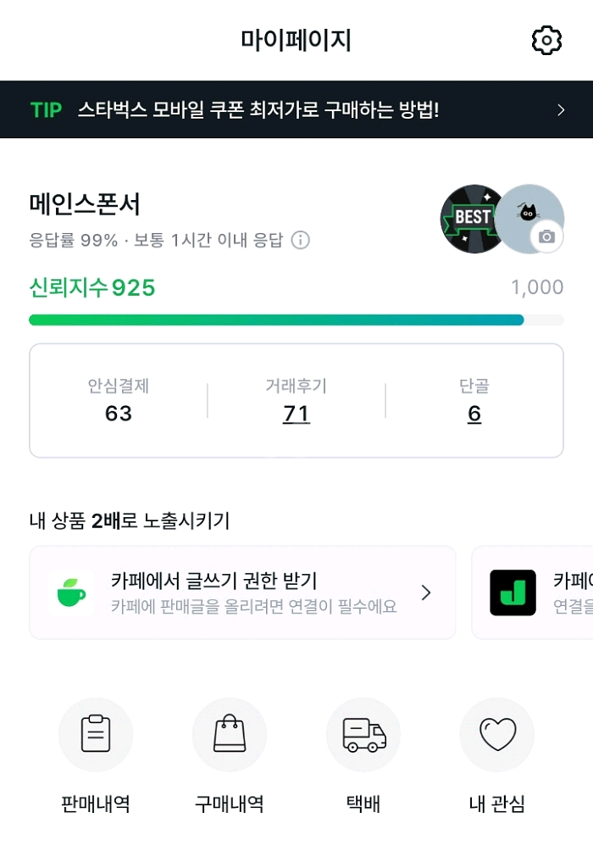Open 판매내역 clipboard icon
The width and height of the screenshot is (593, 868).
click(x=96, y=735)
